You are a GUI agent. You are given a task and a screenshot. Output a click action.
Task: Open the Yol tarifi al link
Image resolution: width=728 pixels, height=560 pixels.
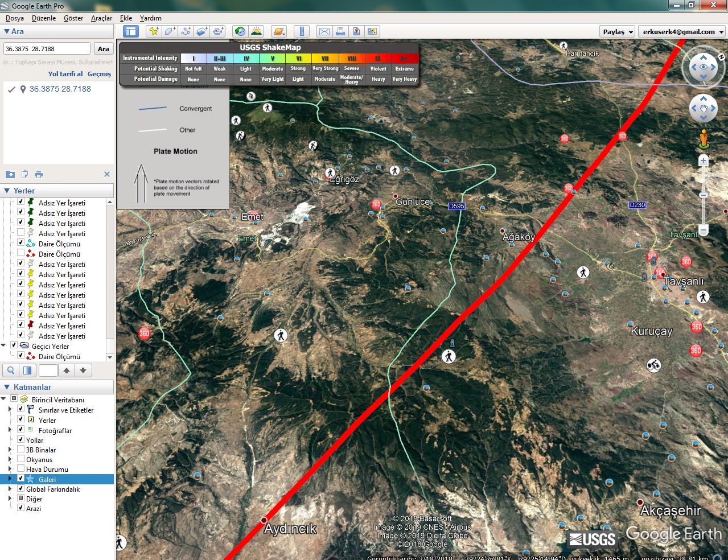[65, 74]
